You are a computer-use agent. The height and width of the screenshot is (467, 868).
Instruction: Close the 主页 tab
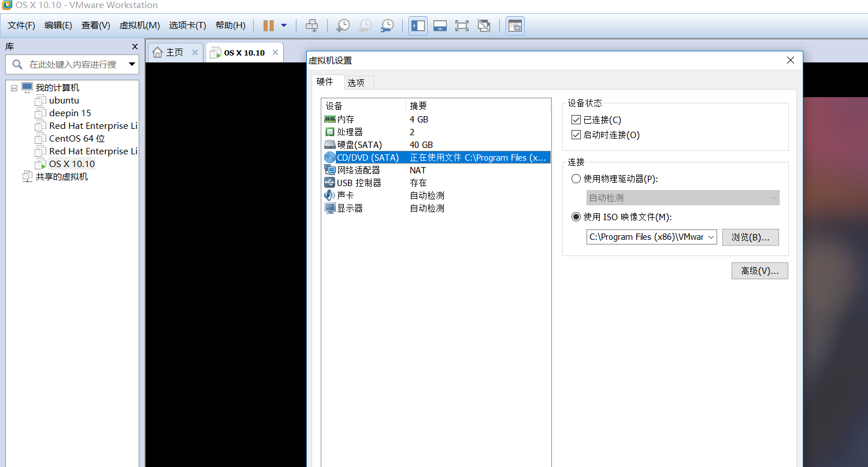[x=195, y=52]
